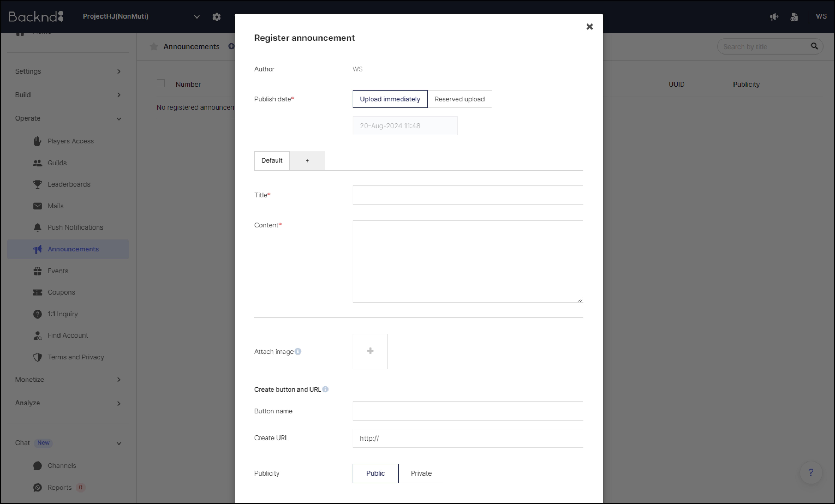Click the Publicity column header
Screen dimensions: 835x504
746,84
